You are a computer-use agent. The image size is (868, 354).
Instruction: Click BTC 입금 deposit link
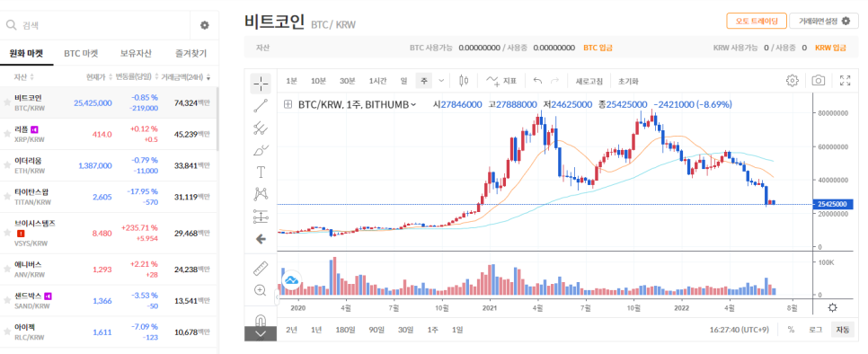[598, 49]
